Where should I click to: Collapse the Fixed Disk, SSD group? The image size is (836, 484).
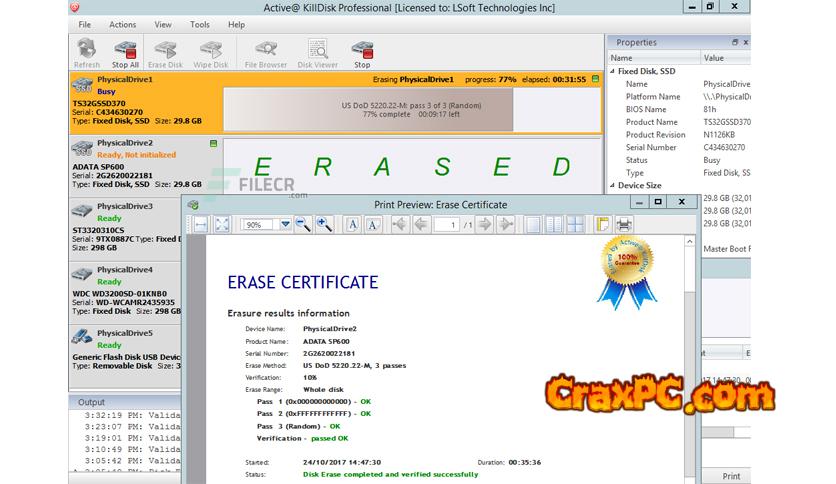pos(612,71)
